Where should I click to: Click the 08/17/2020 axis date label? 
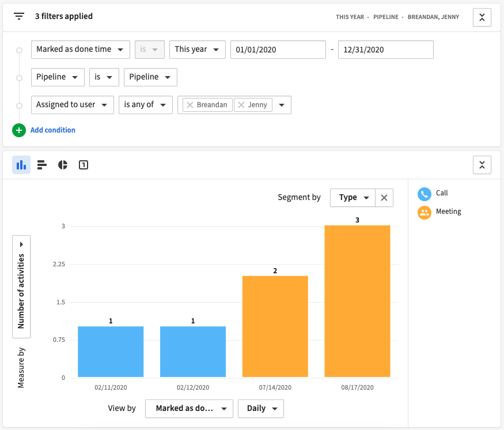tap(358, 387)
